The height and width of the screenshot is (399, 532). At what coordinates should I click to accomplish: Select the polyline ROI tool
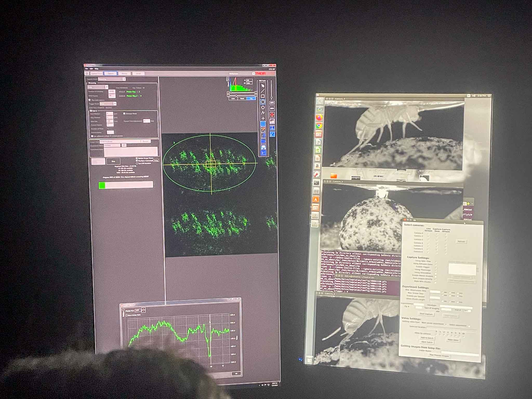(263, 113)
